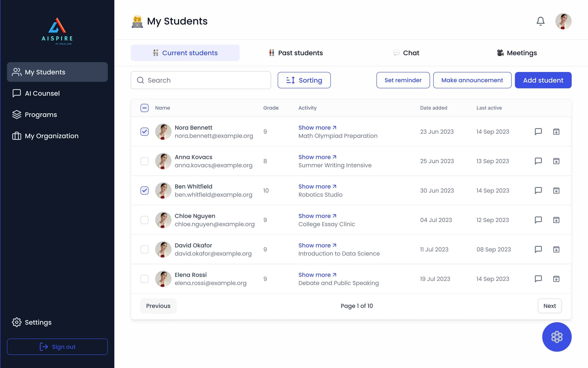The image size is (588, 368).
Task: Check Elena Rossi's checkbox
Action: coord(145,279)
